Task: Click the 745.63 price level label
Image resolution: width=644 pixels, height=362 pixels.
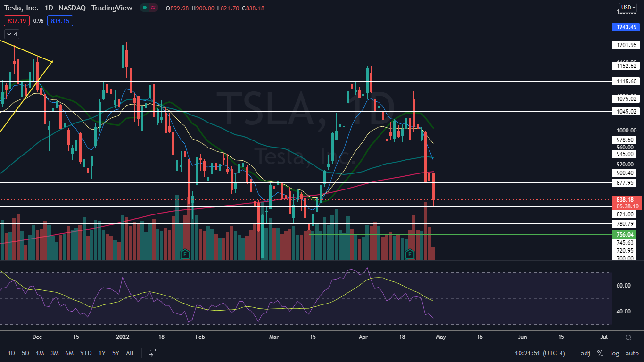Action: 625,243
